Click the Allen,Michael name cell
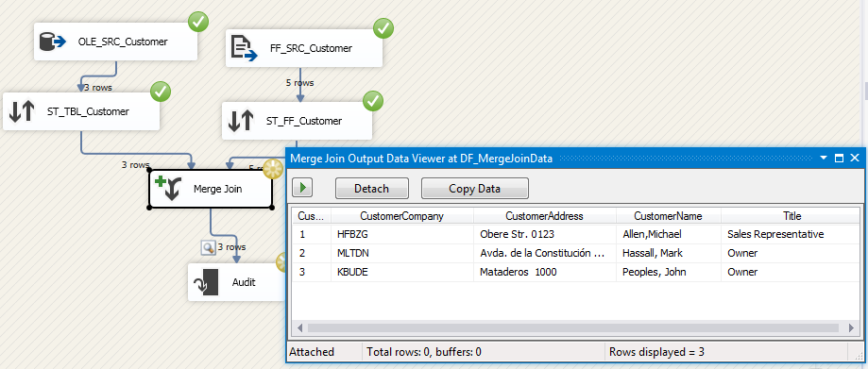Image resolution: width=868 pixels, height=369 pixels. 669,235
